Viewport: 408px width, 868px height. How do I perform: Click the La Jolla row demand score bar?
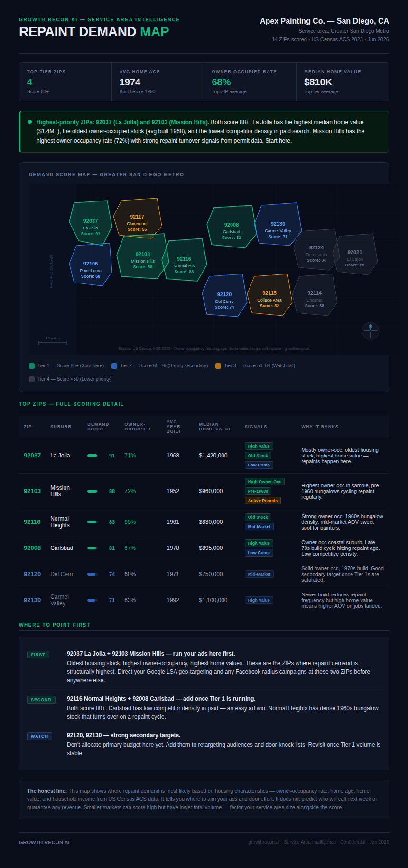(x=93, y=456)
